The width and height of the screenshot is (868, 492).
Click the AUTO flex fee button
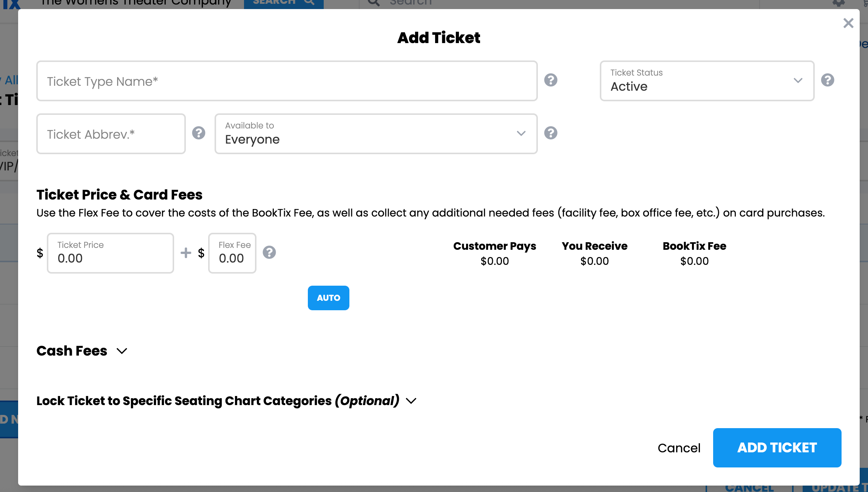coord(329,298)
